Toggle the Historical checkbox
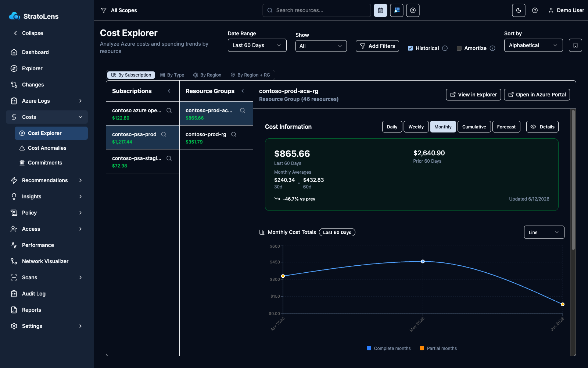 coord(410,48)
